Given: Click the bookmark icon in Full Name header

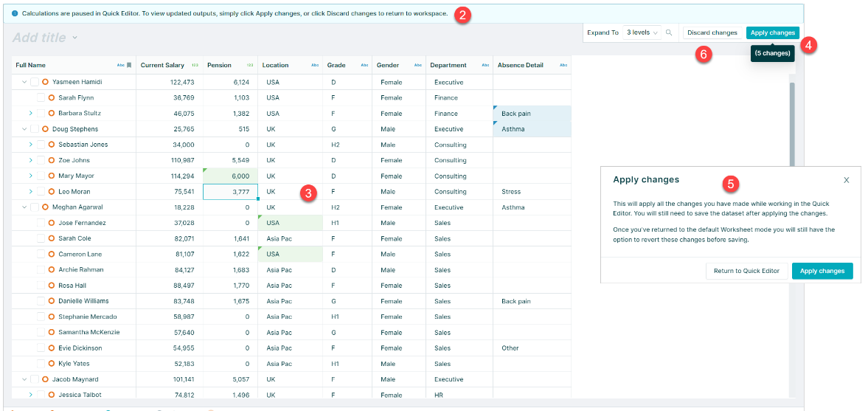Looking at the screenshot, I should (129, 65).
